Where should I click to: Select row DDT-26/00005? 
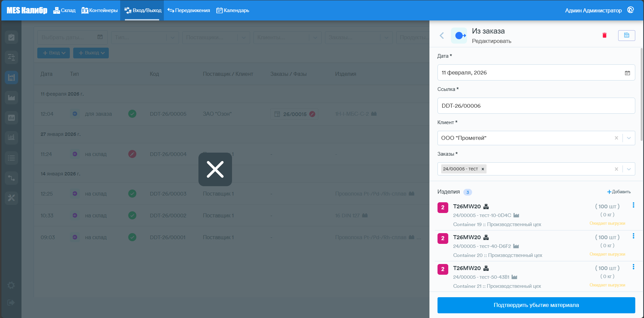click(232, 114)
